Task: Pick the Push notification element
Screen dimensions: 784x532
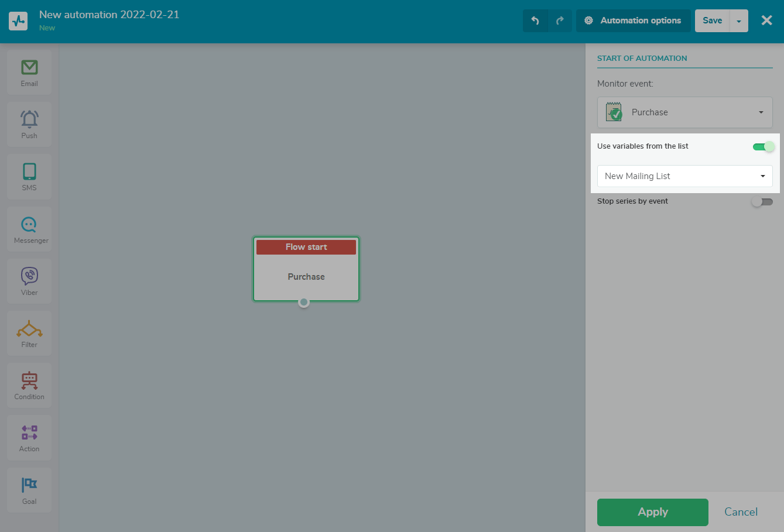Action: [x=29, y=124]
